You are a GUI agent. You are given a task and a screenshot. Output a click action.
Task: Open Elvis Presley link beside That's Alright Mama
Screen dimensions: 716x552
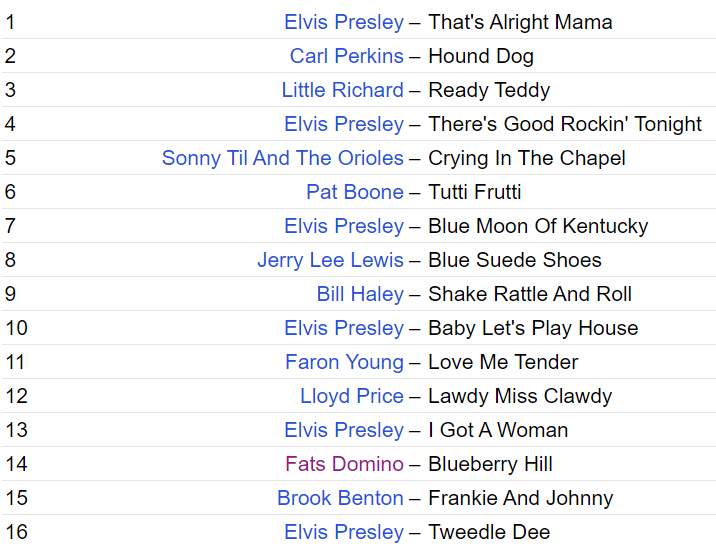pos(344,22)
